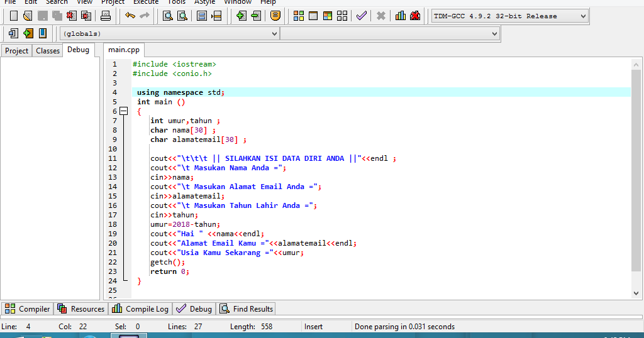644x338 pixels.
Task: Remove file from project with minus icon
Action: [256, 16]
